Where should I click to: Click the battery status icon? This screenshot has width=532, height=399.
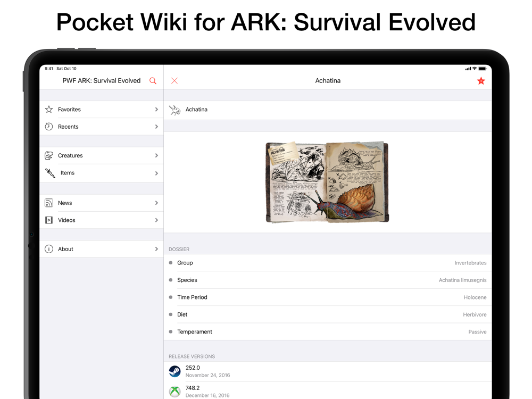point(483,69)
